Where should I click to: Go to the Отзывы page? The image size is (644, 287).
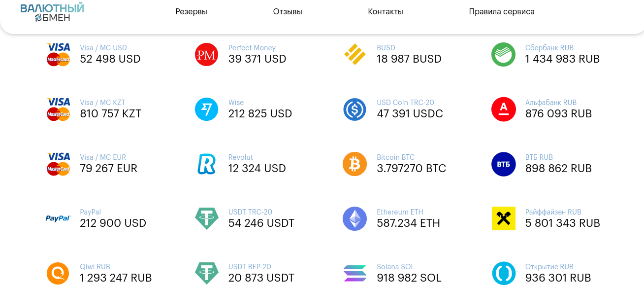288,12
